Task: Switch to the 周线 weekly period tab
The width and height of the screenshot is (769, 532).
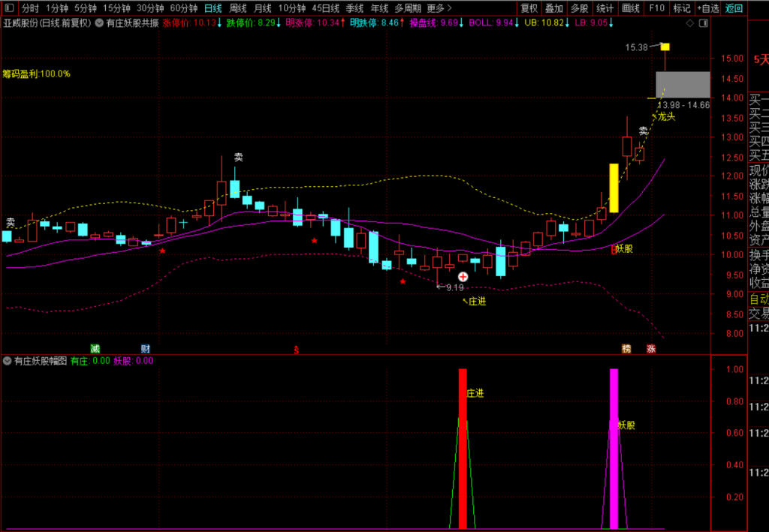Action: pos(238,8)
